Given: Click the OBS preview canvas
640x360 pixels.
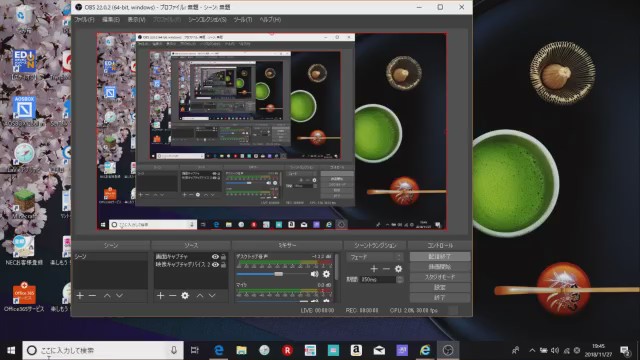Looking at the screenshot, I should click(x=271, y=131).
